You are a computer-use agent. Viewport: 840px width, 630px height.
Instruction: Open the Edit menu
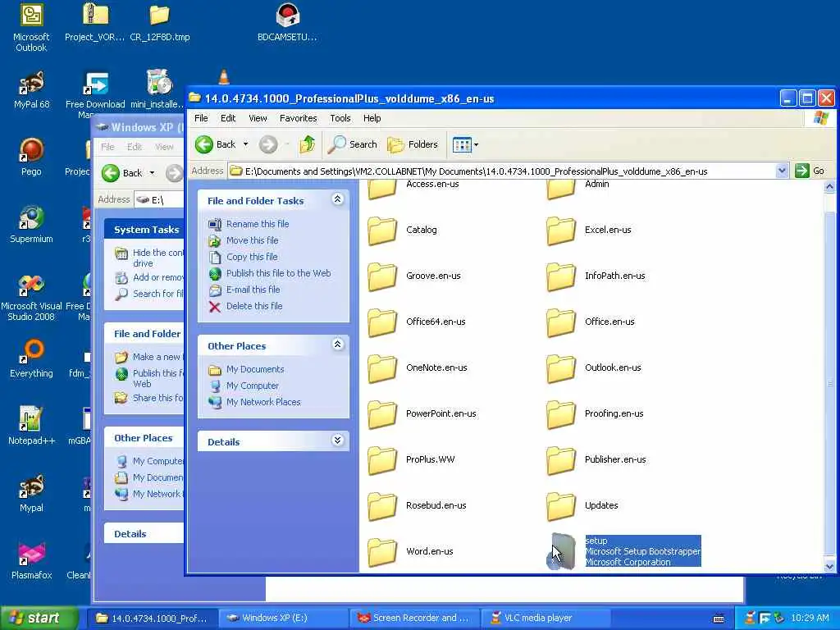[228, 118]
